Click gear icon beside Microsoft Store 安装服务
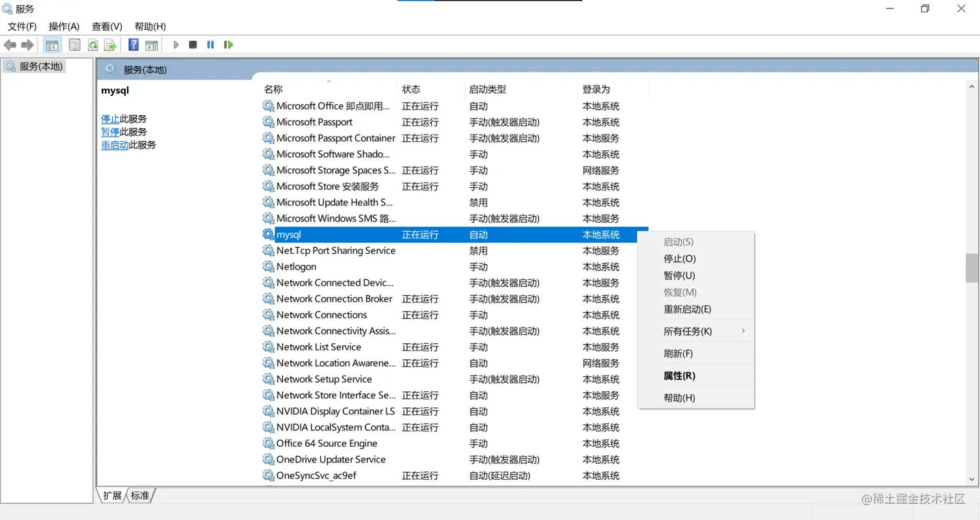The height and width of the screenshot is (520, 980). (x=268, y=187)
